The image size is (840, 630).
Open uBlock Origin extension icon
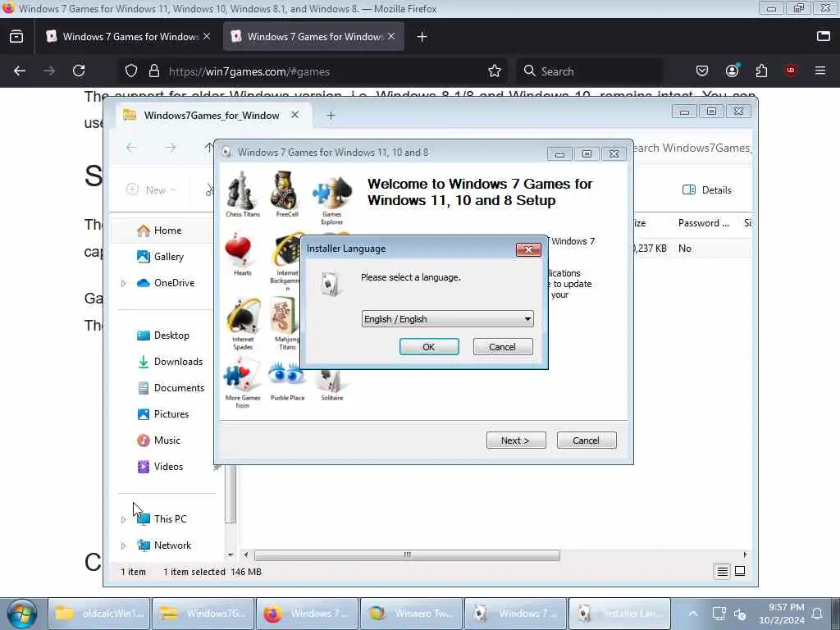click(x=791, y=71)
